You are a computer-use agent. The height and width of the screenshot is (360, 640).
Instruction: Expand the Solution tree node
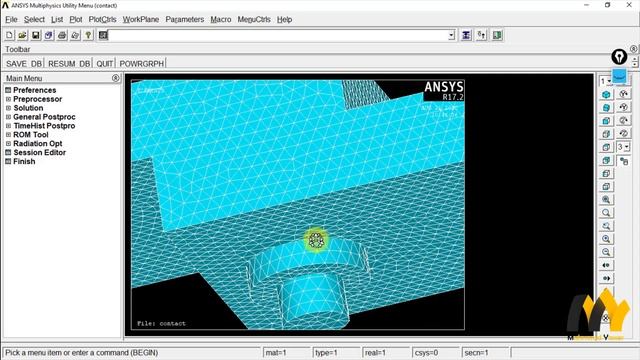(8, 108)
